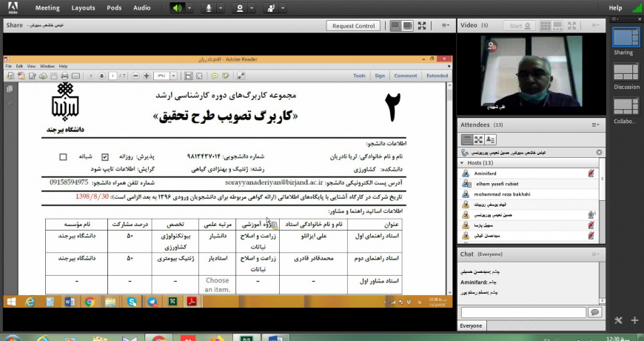Open the Tools pane link in Reader
This screenshot has width=644, height=341.
click(359, 76)
